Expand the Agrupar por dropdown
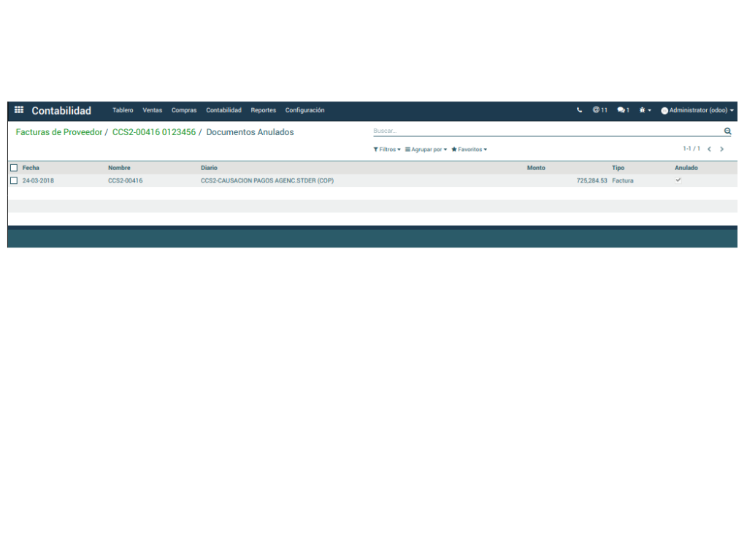 426,150
